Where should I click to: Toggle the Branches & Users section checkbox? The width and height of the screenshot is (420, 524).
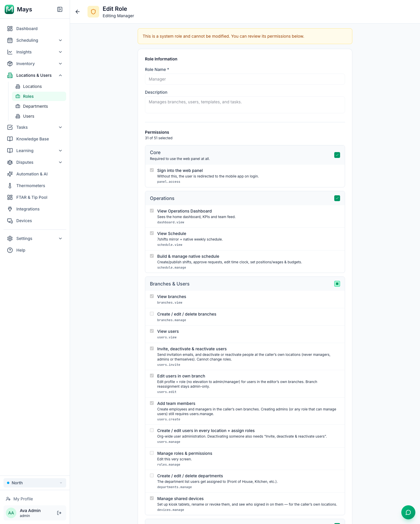337,284
